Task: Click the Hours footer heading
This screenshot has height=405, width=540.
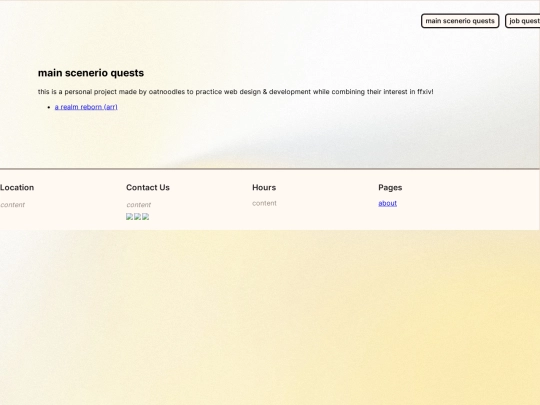Action: [x=264, y=187]
